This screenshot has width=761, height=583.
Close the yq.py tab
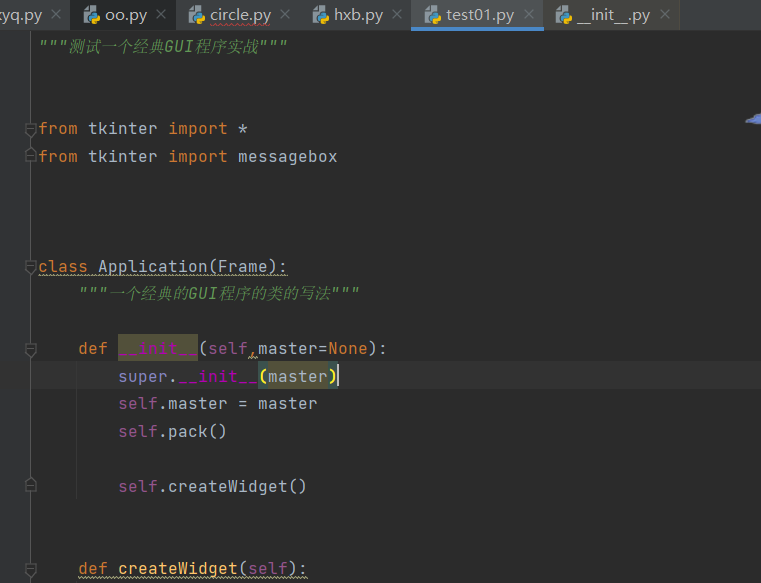[x=56, y=15]
